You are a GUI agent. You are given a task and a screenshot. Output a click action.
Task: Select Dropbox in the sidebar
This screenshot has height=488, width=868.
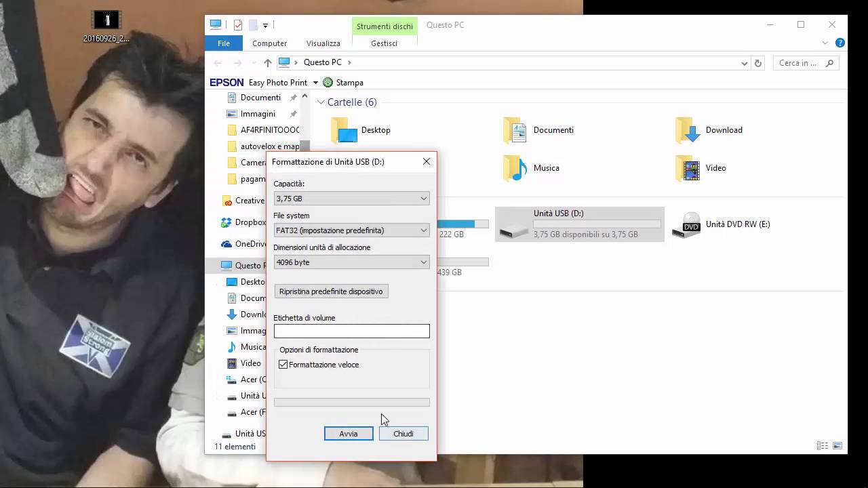(x=243, y=222)
